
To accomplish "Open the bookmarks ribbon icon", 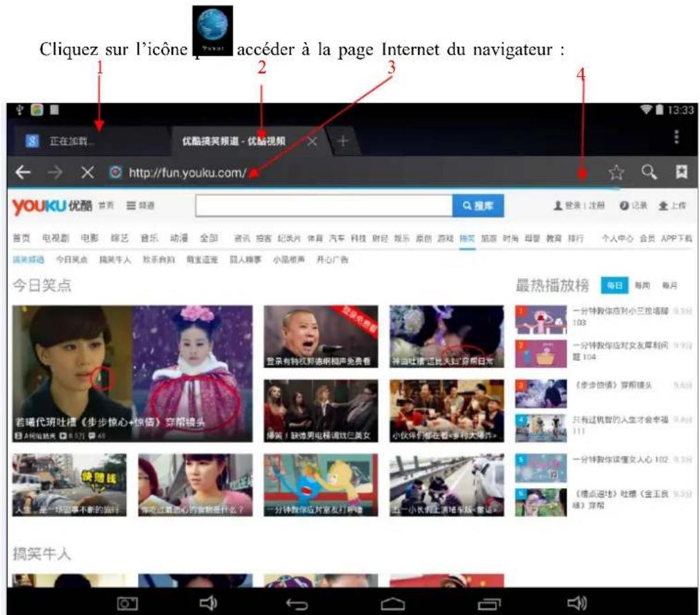I will click(x=681, y=172).
